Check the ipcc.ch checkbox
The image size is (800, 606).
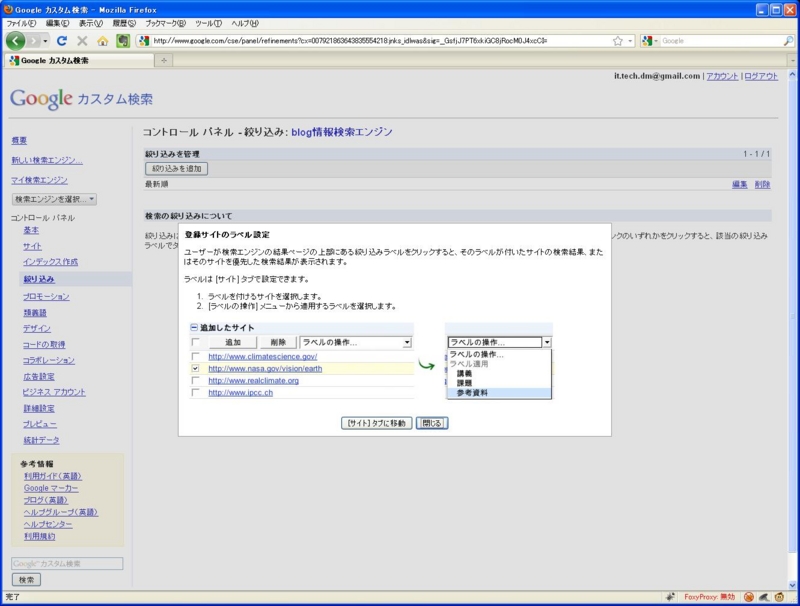(x=195, y=393)
